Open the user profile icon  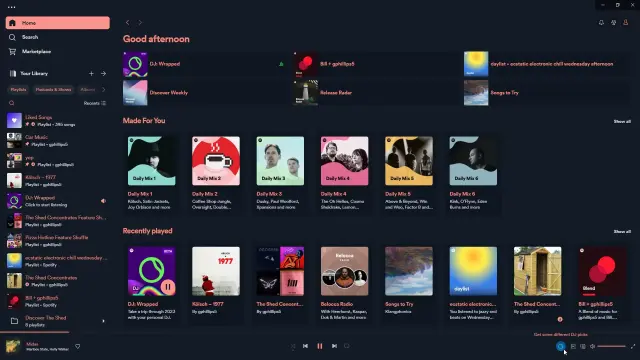click(x=625, y=23)
